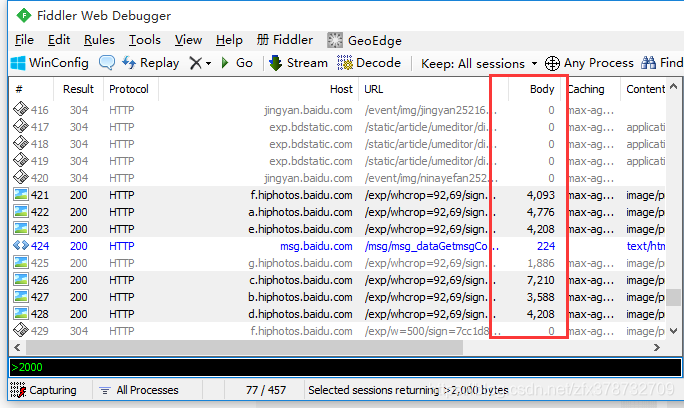Click text/htm content type cell
This screenshot has height=408, width=684.
click(646, 246)
